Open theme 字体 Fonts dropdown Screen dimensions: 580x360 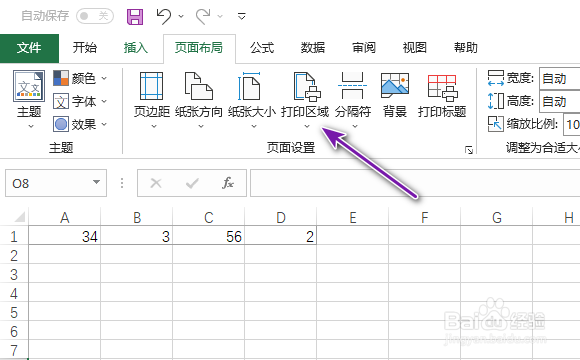click(x=80, y=101)
